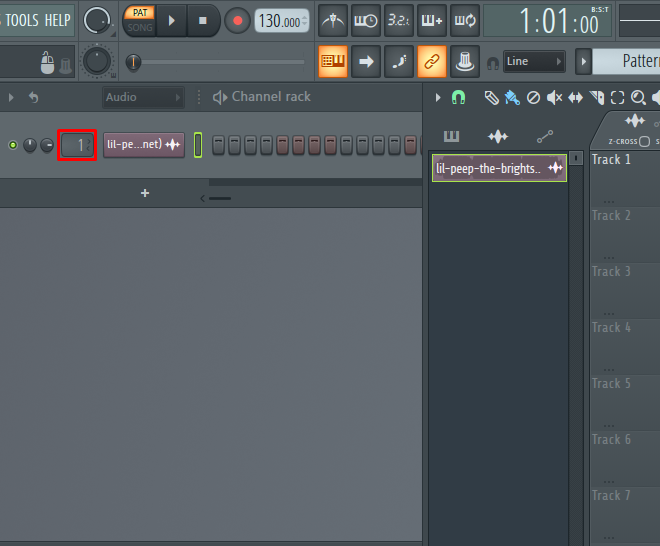Screen dimensions: 660x546
Task: Switch to SONG mode
Action: point(140,28)
